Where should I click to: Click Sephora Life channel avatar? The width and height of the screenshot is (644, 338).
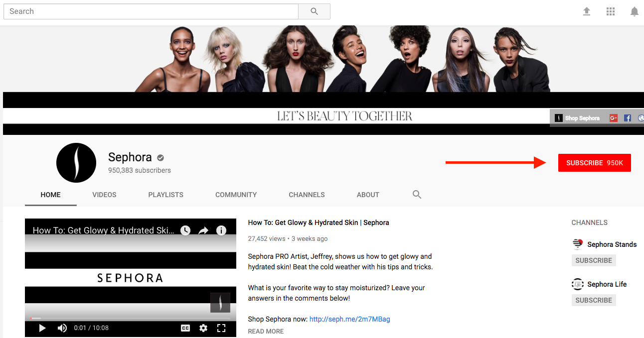pyautogui.click(x=578, y=284)
